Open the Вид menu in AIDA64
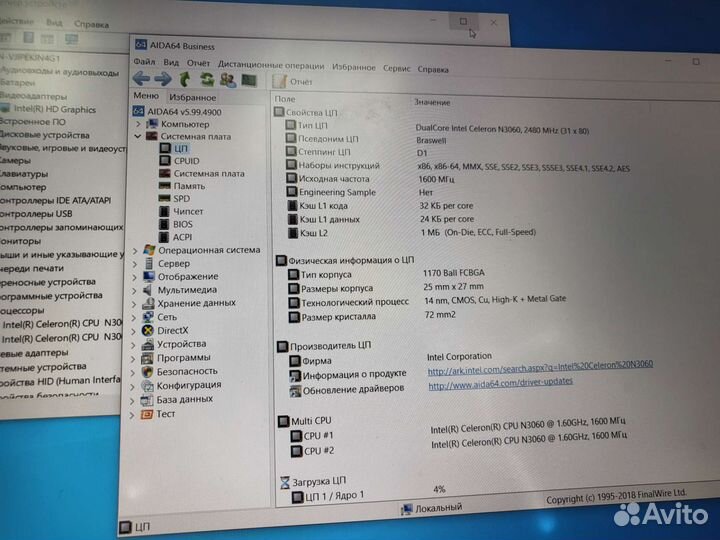The width and height of the screenshot is (720, 540). tap(171, 62)
